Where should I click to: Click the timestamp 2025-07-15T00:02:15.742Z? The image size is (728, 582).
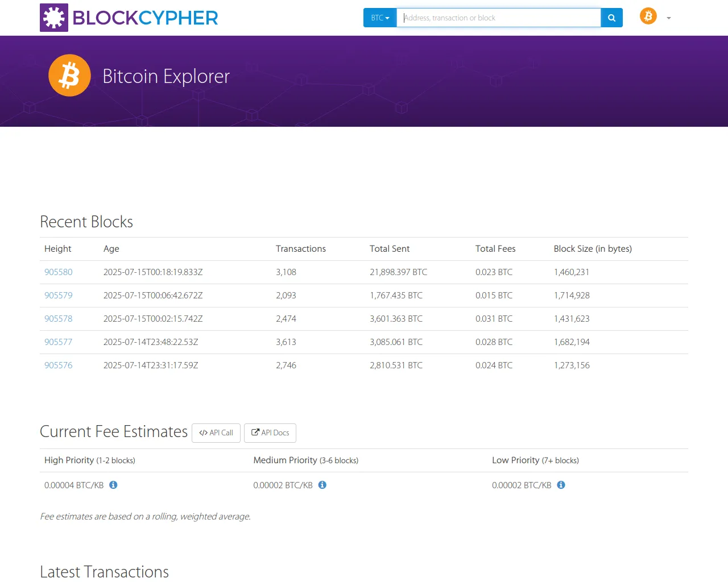153,319
